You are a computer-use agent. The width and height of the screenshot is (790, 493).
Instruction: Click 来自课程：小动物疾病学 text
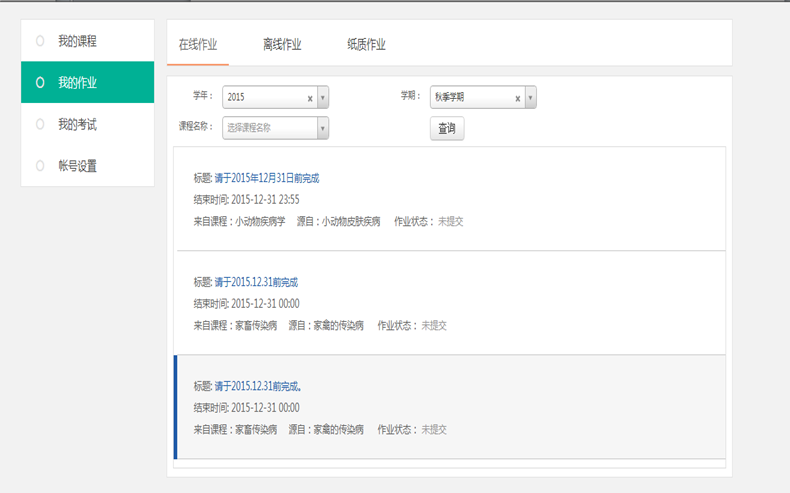(239, 222)
